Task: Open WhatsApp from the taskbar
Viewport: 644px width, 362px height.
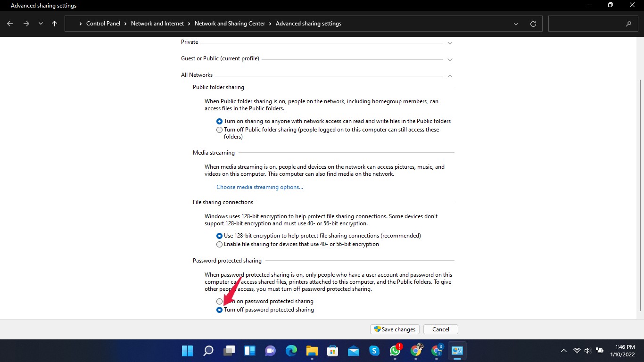Action: point(395,351)
